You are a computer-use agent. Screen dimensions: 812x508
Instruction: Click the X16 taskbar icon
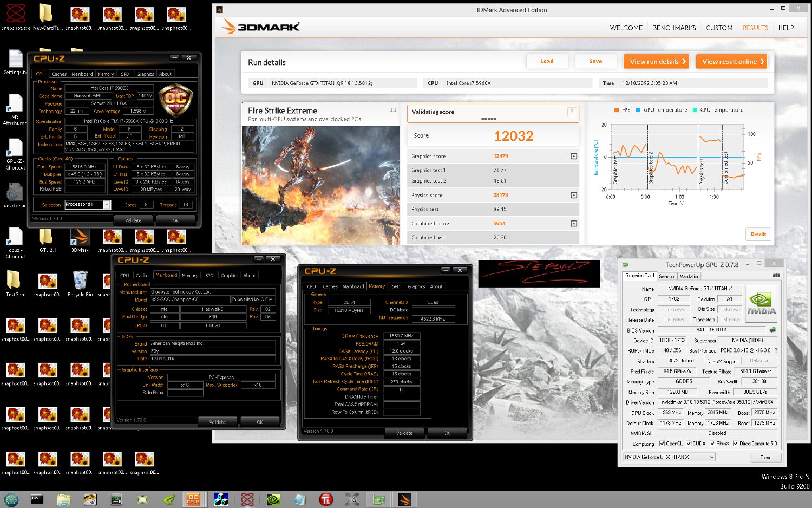tap(352, 499)
